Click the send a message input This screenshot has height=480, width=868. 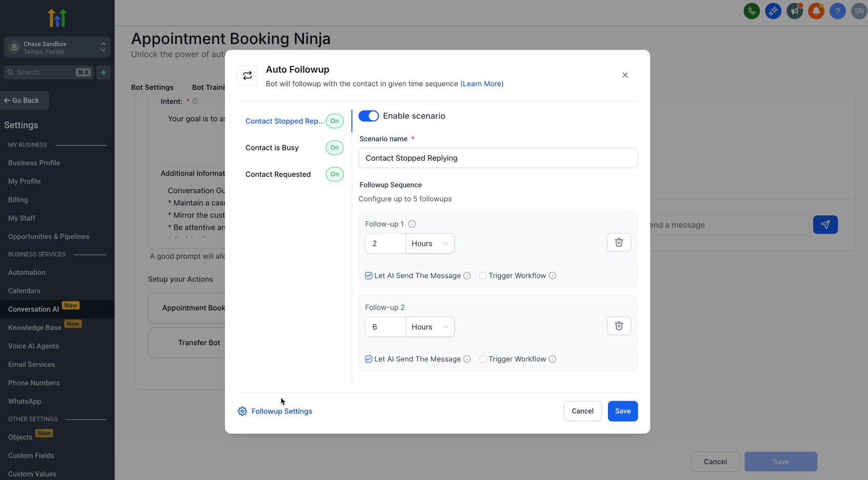(x=729, y=225)
